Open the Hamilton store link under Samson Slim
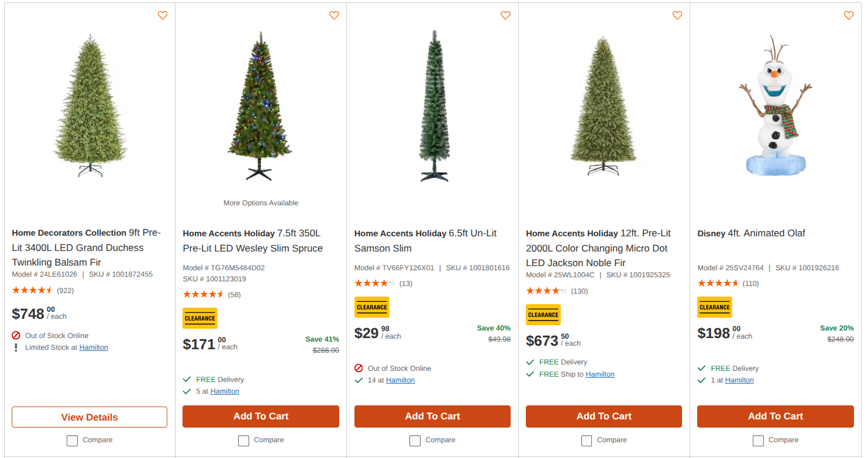This screenshot has width=868, height=458. pos(400,380)
